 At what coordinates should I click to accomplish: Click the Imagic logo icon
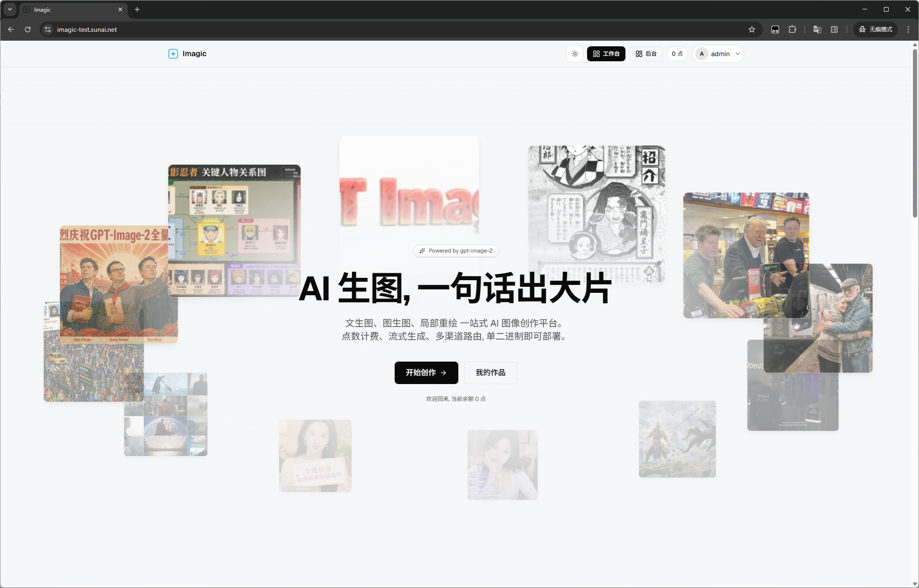point(173,54)
